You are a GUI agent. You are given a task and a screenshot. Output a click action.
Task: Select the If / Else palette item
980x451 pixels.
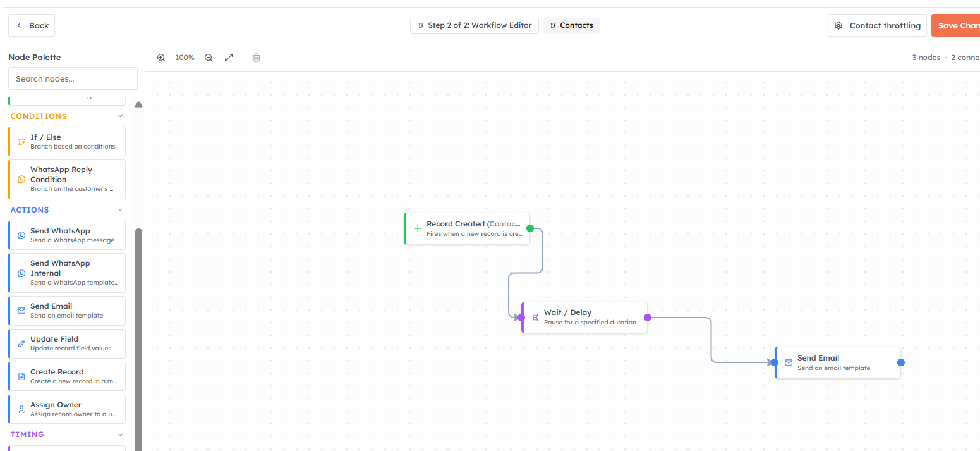click(x=67, y=141)
